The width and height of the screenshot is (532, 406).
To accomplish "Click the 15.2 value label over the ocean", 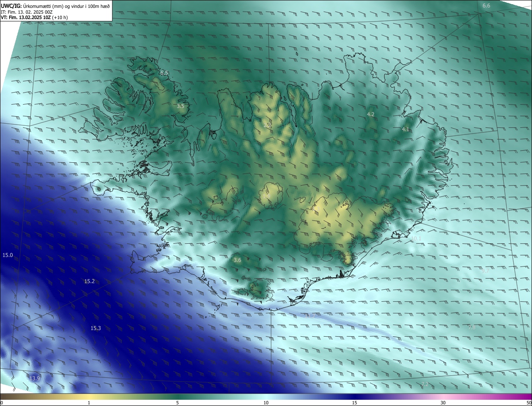I will click(x=89, y=281).
